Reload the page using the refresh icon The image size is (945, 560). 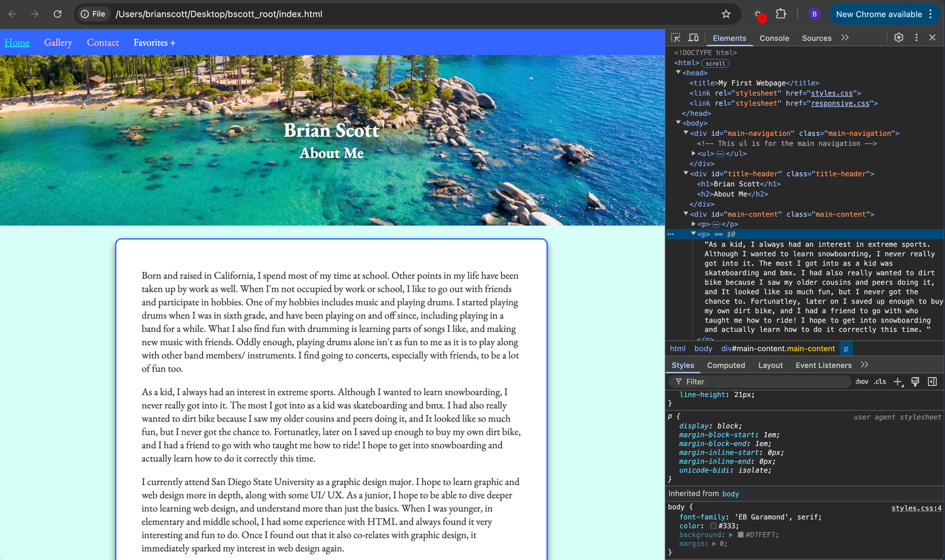(x=57, y=14)
